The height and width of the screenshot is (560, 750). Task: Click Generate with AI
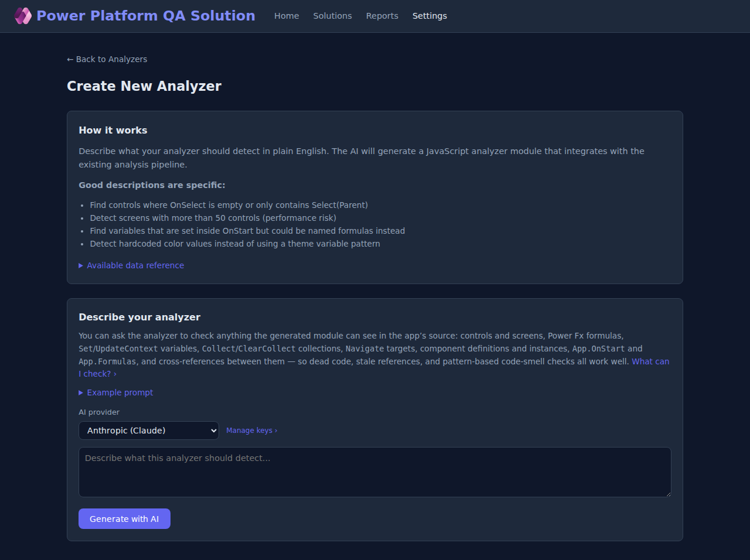[124, 518]
